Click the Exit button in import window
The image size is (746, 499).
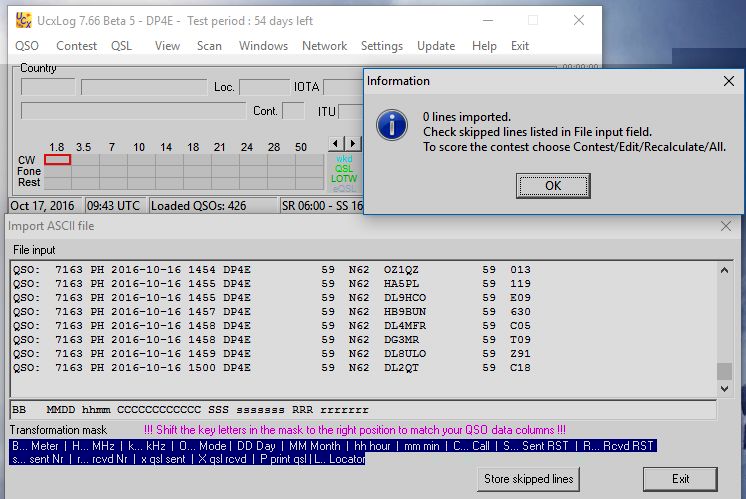[x=680, y=479]
